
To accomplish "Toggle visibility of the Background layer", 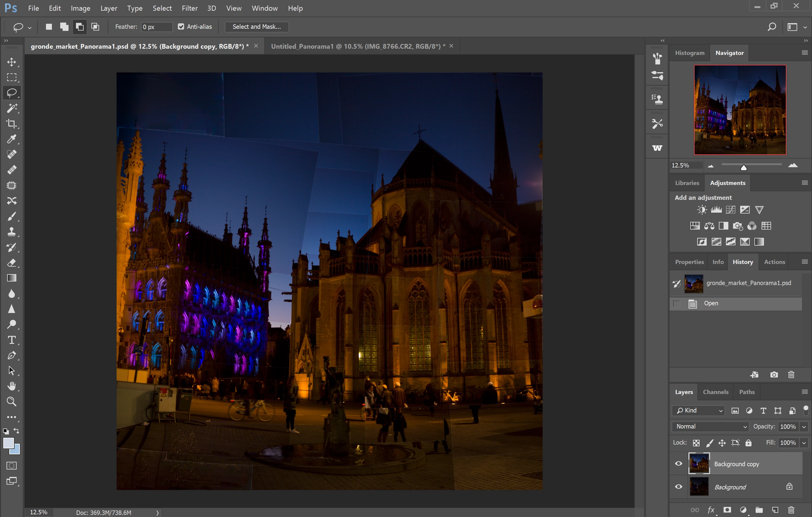I will coord(678,487).
